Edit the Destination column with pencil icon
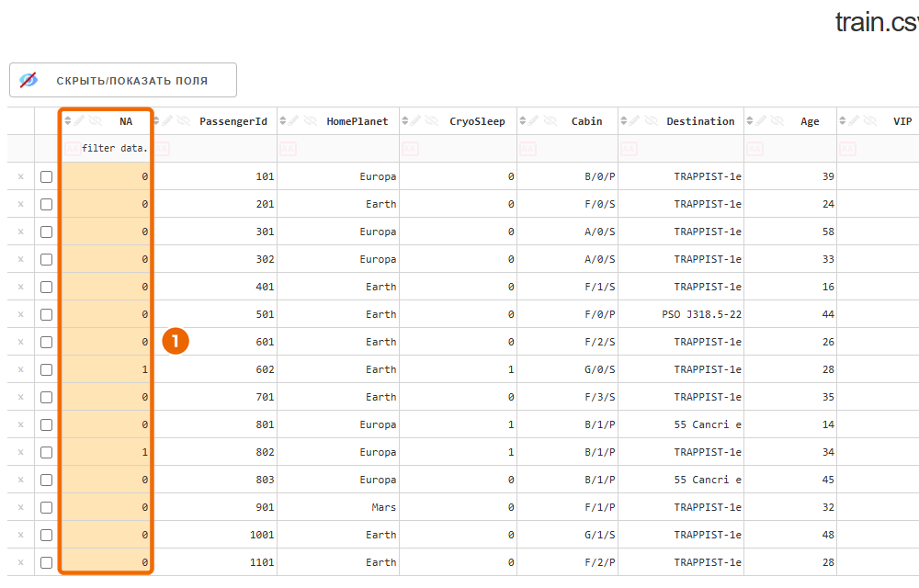 [x=634, y=121]
